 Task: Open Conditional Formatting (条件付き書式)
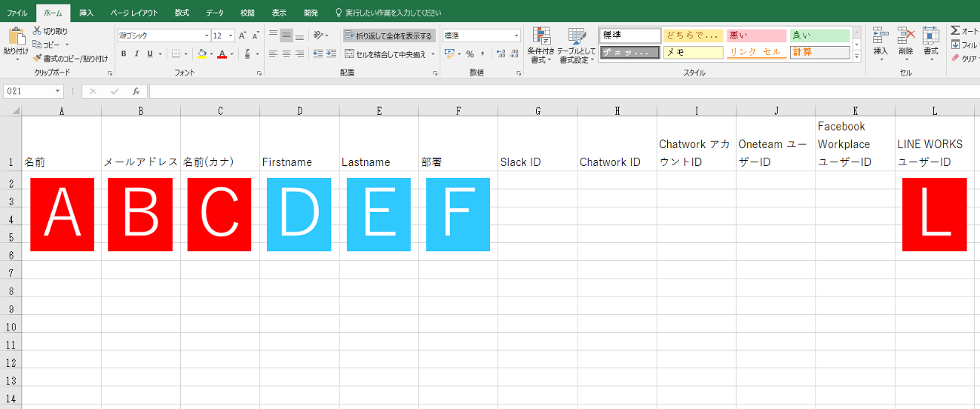pyautogui.click(x=540, y=45)
